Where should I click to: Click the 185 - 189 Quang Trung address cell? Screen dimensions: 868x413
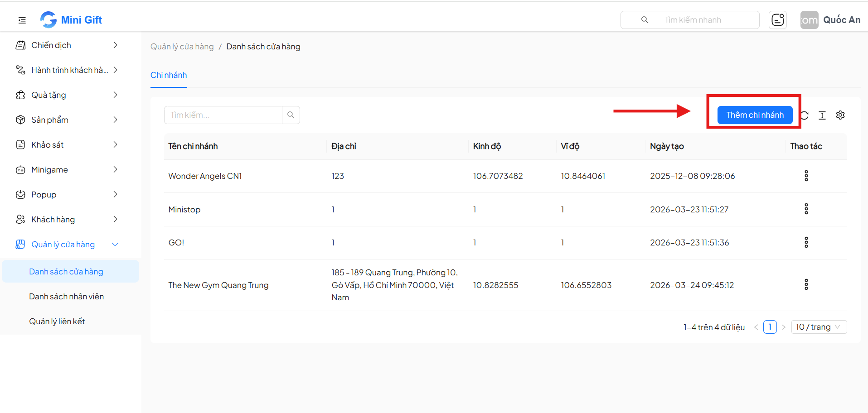click(395, 285)
